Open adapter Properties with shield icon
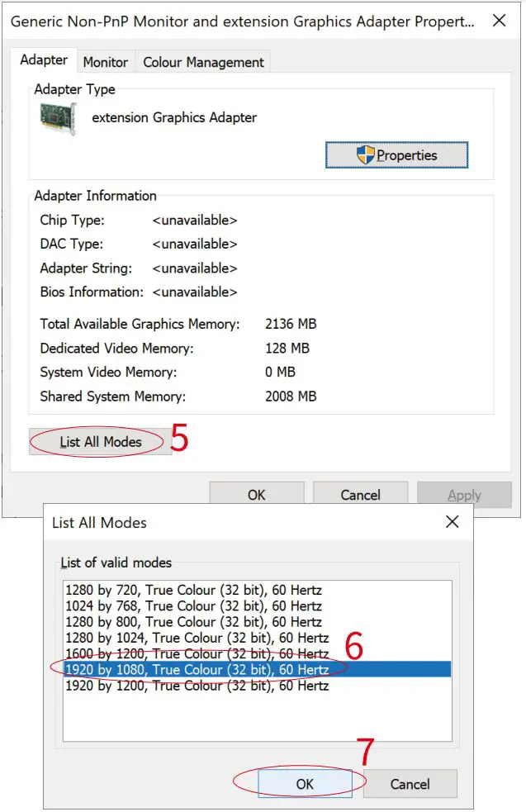Image resolution: width=526 pixels, height=812 pixels. tap(396, 154)
